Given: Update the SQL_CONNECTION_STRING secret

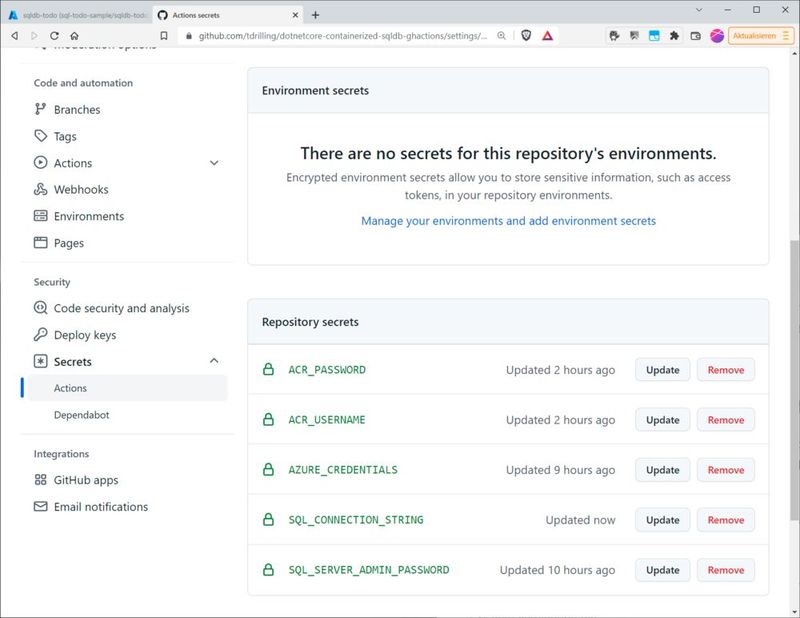Looking at the screenshot, I should (x=662, y=520).
